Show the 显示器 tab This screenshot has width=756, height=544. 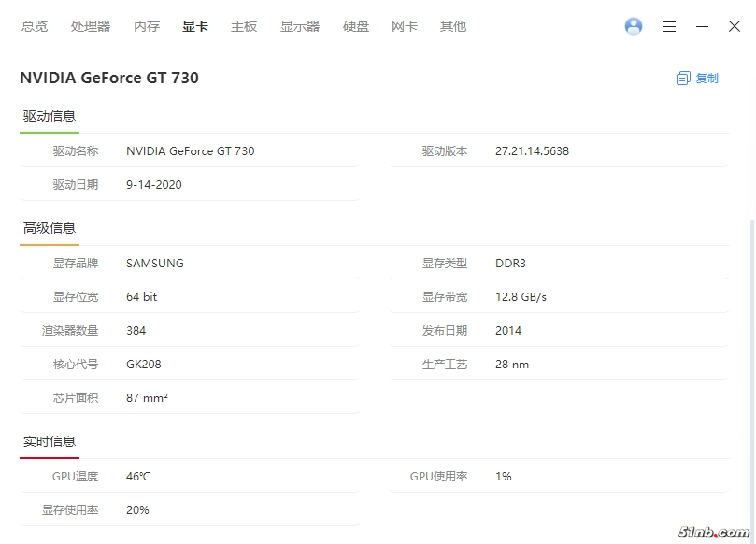(300, 26)
